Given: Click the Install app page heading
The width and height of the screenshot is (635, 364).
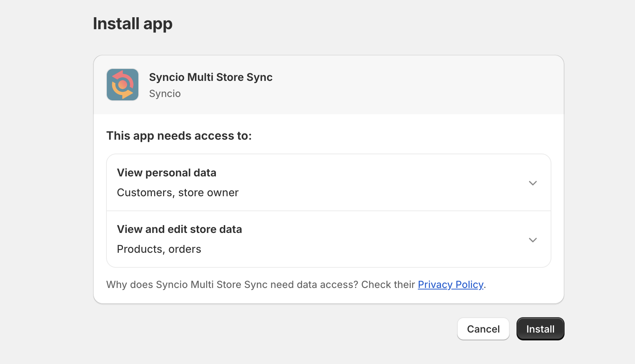Looking at the screenshot, I should [133, 24].
